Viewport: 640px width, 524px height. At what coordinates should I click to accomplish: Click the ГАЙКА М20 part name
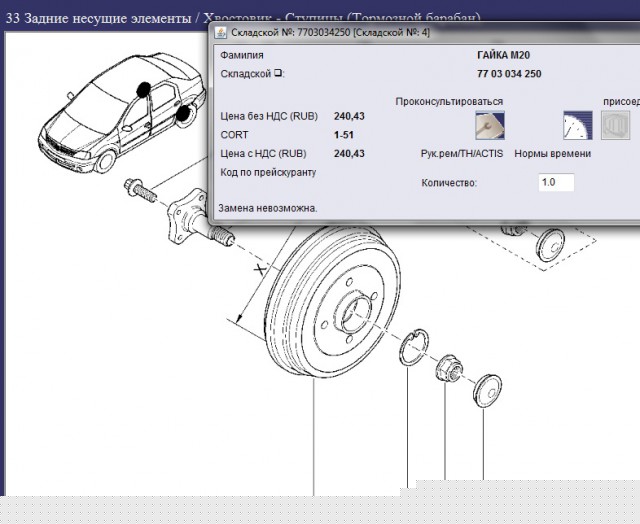coord(503,55)
